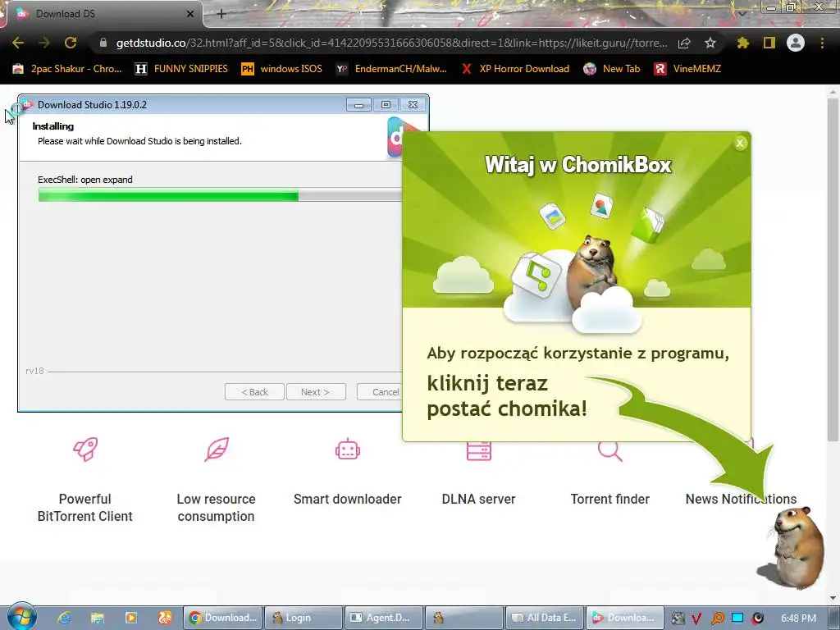Image resolution: width=840 pixels, height=630 pixels.
Task: Reload the getdstudio.co page
Action: pos(71,43)
